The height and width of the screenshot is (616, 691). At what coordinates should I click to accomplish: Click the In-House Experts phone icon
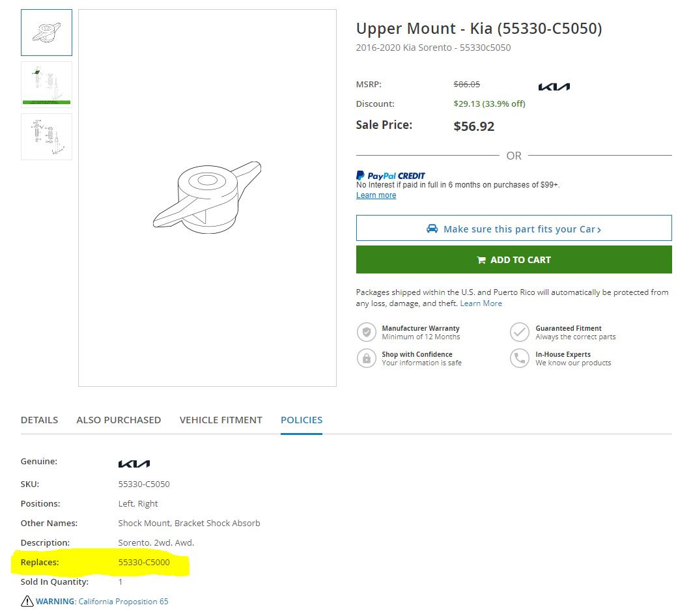coord(519,358)
